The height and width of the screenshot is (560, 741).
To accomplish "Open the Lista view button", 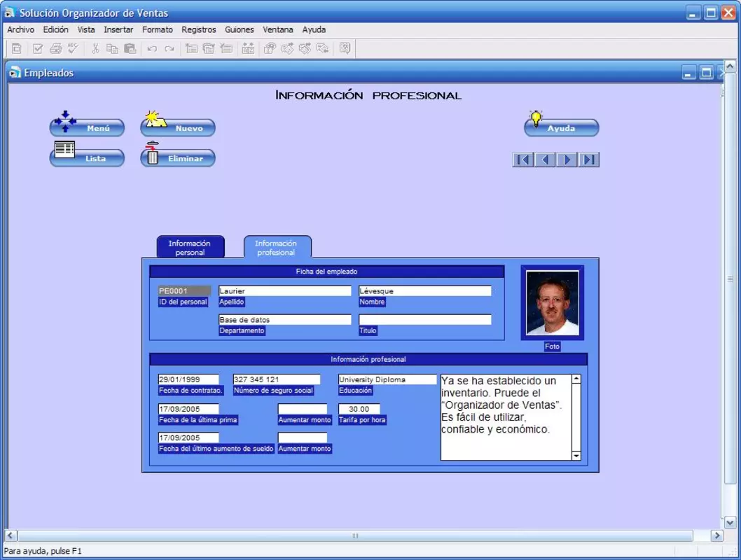I will [x=87, y=157].
